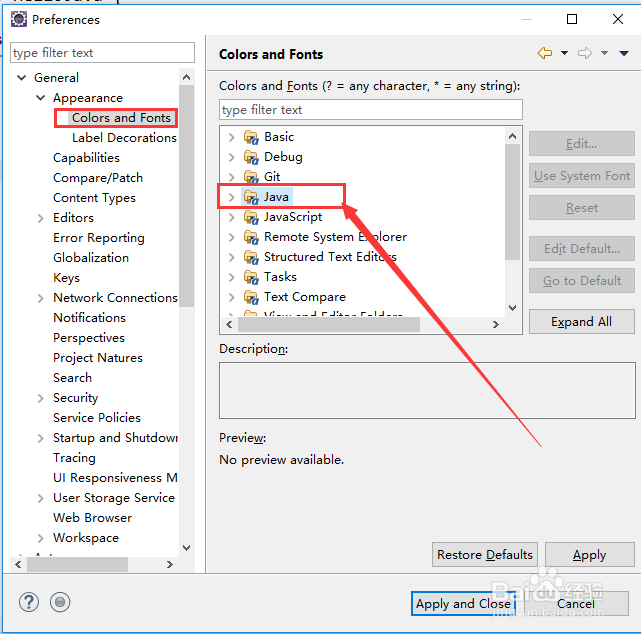Click the Text Compare folder icon
Screen dimensions: 641x634
point(250,297)
